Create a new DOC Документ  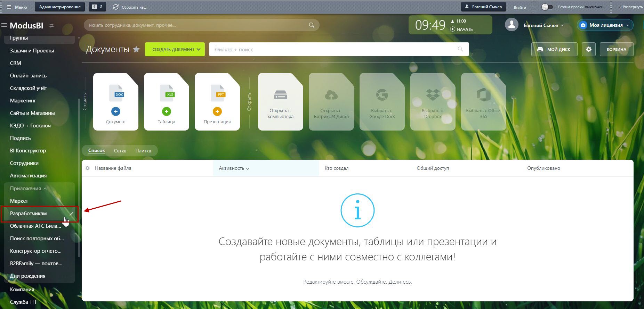pyautogui.click(x=116, y=102)
